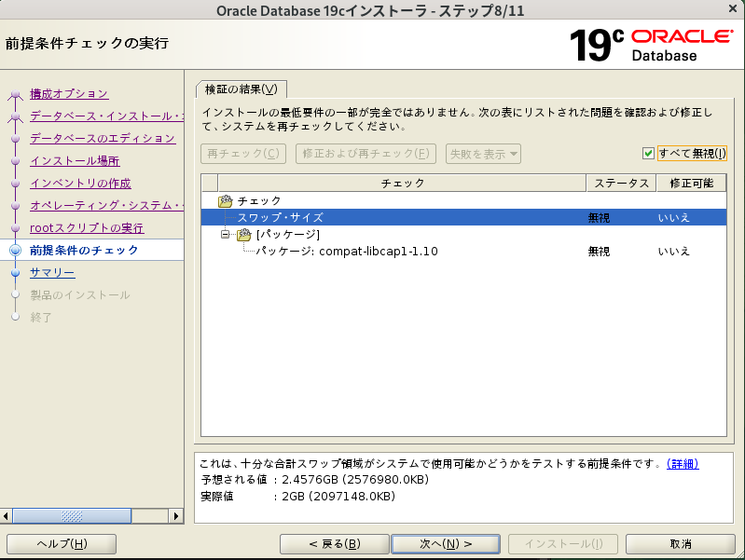745x560 pixels.
Task: Select the compat-libcap1-1.10 package row
Action: click(x=463, y=252)
